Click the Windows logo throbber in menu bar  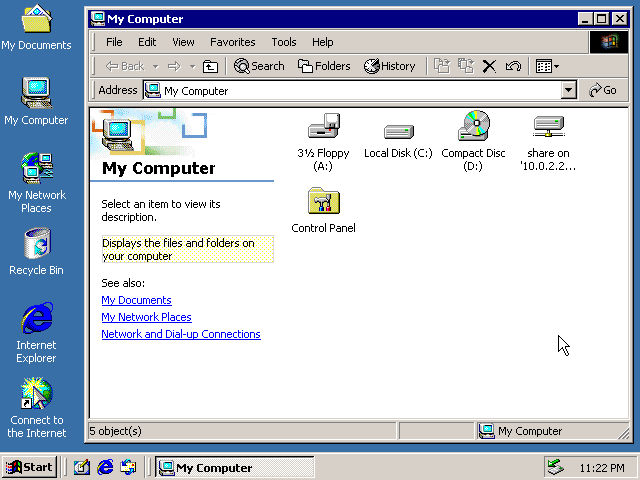tap(609, 42)
